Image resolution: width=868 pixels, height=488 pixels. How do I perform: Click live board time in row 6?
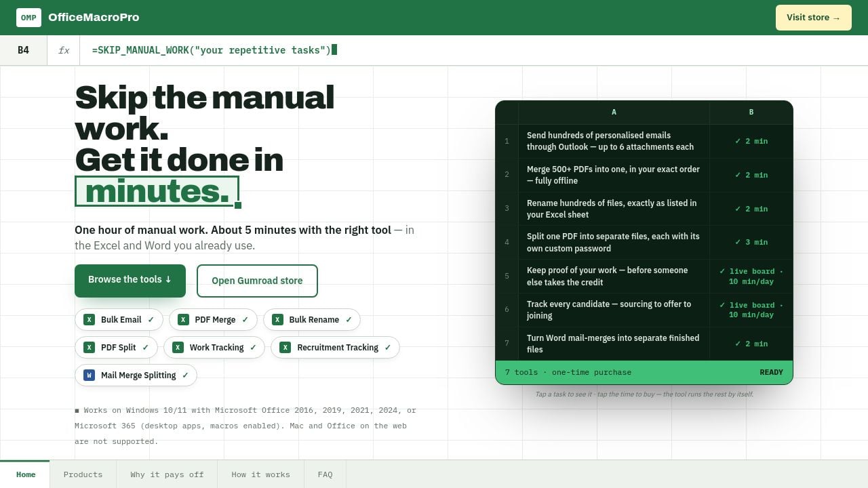751,310
